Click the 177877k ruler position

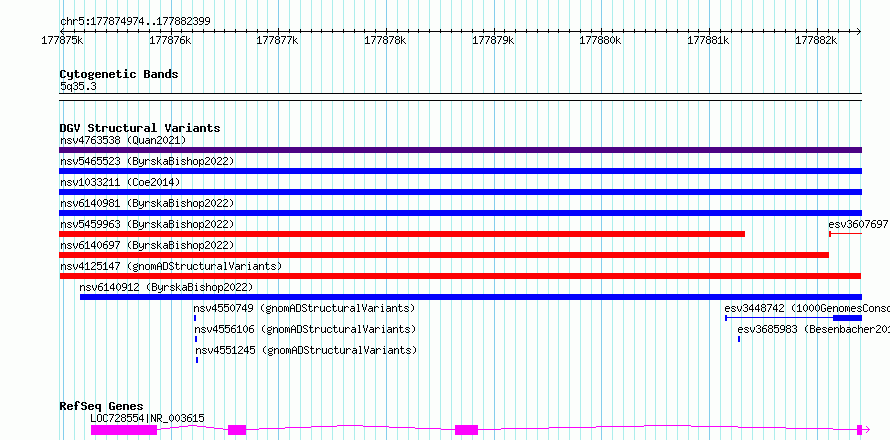(278, 40)
